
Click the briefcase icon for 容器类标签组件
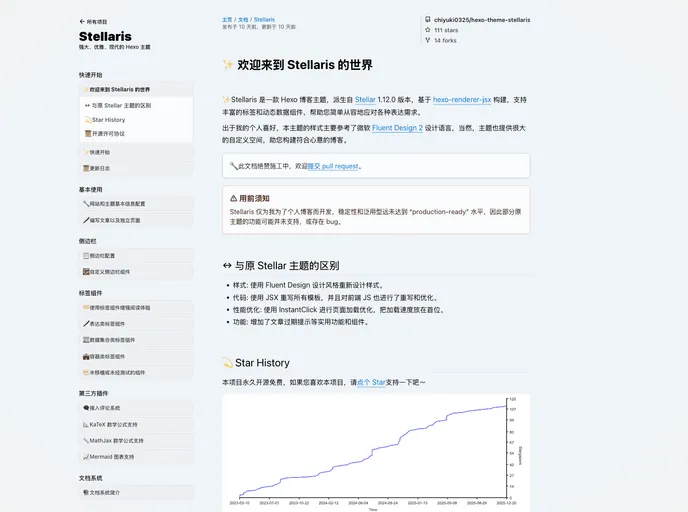86,356
